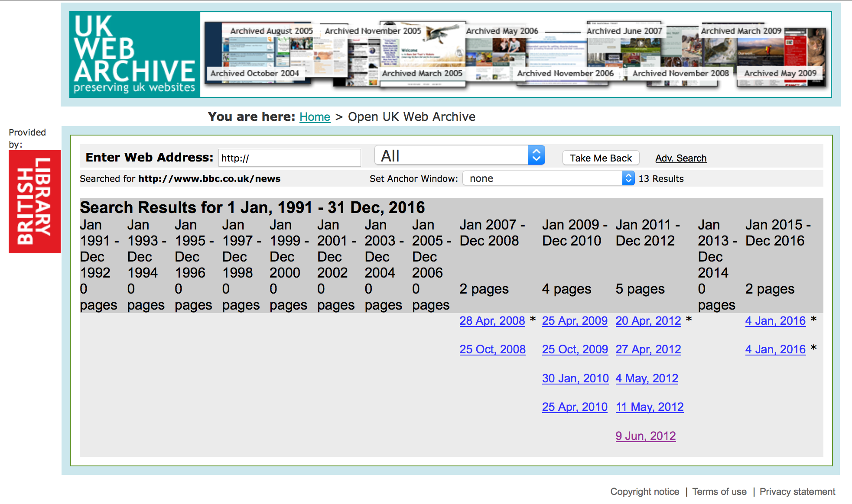Open the All collection dropdown
Viewport: 852px width, 504px height.
tap(460, 155)
